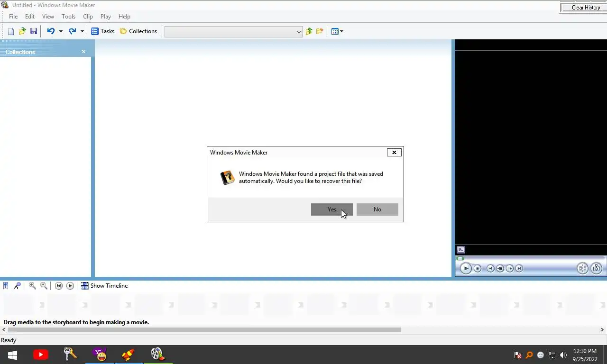Open the Redo history dropdown arrow
This screenshot has width=607, height=364.
pyautogui.click(x=82, y=31)
